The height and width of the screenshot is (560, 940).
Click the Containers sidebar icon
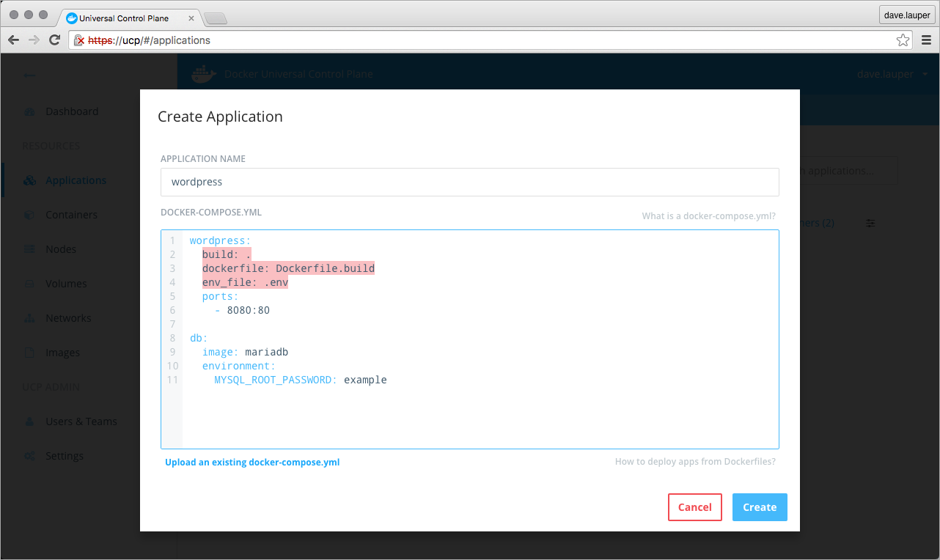29,215
